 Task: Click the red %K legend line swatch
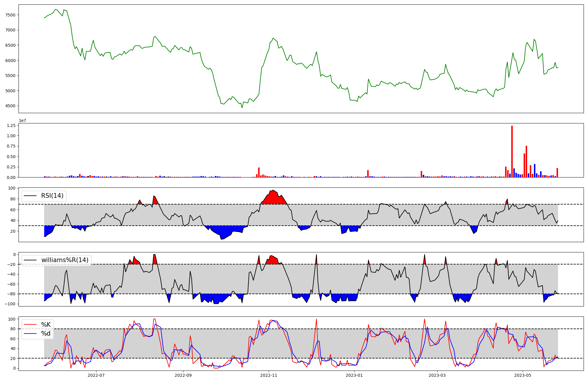click(x=30, y=325)
